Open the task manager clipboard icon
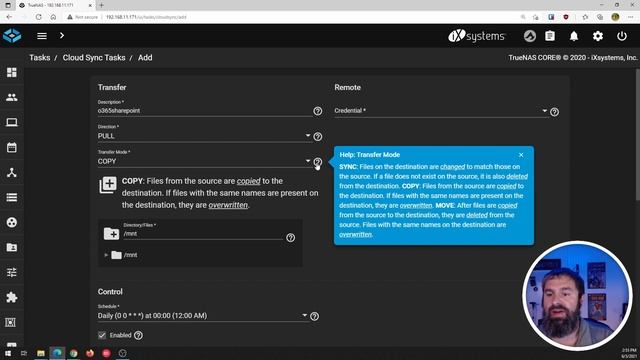The height and width of the screenshot is (360, 640). [x=550, y=36]
